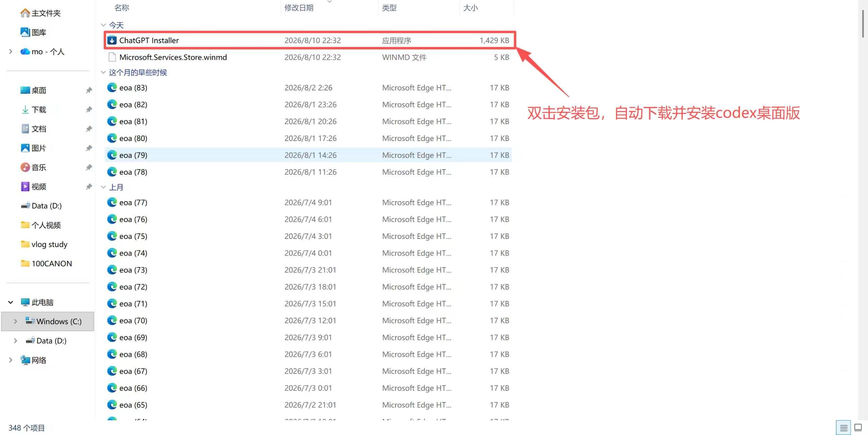
Task: Select the eoa (78) file name
Action: pos(133,172)
